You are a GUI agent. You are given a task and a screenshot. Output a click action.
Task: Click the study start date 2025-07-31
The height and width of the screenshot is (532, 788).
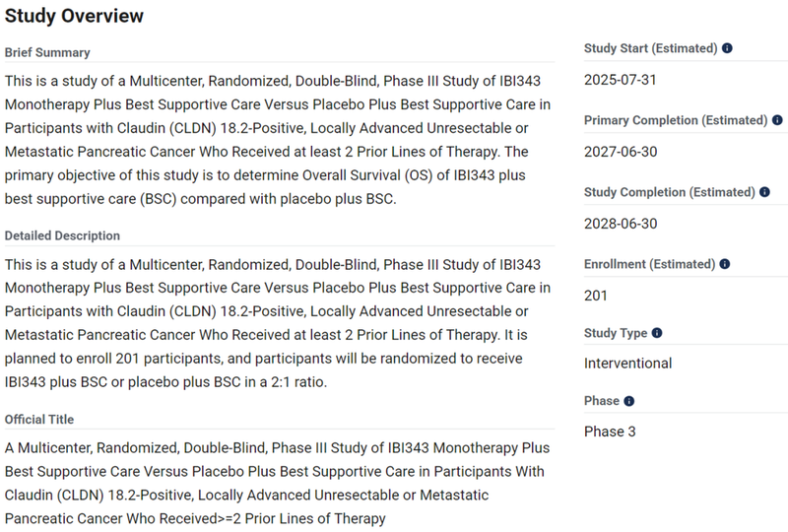(621, 80)
